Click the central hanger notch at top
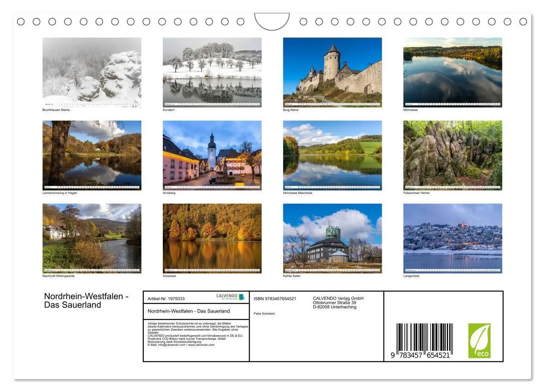This screenshot has width=544, height=392. (x=272, y=22)
